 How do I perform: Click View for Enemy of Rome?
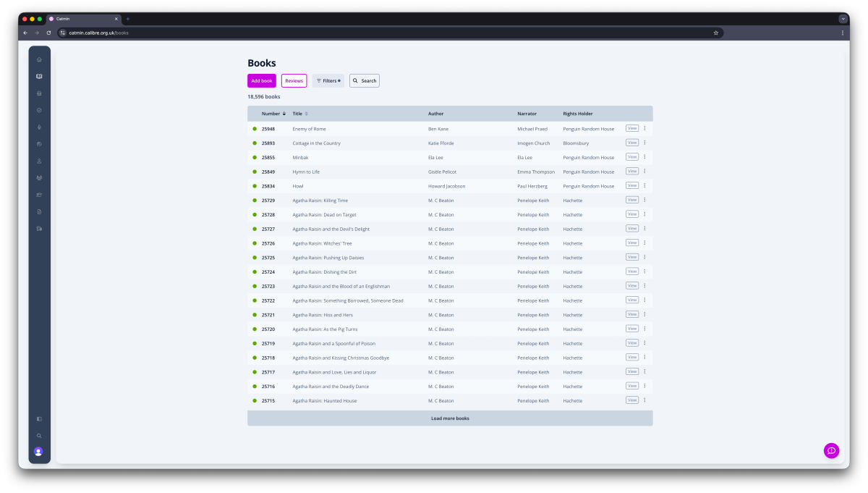click(632, 128)
